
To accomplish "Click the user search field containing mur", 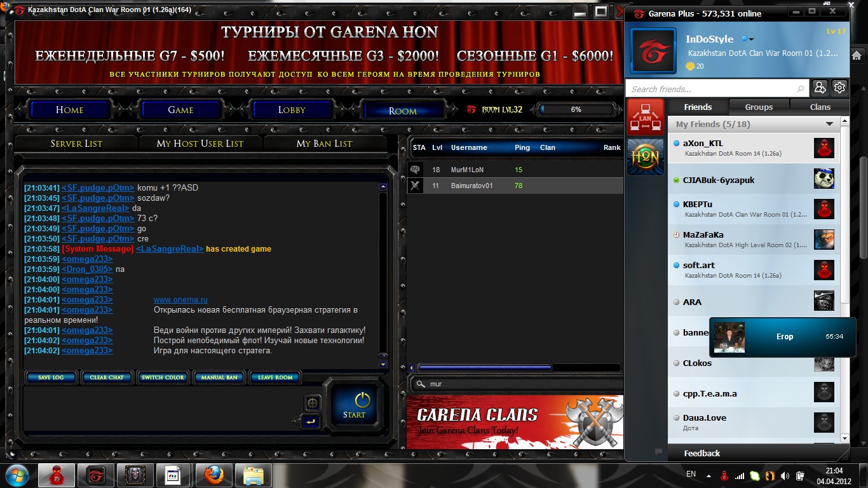I will [515, 384].
